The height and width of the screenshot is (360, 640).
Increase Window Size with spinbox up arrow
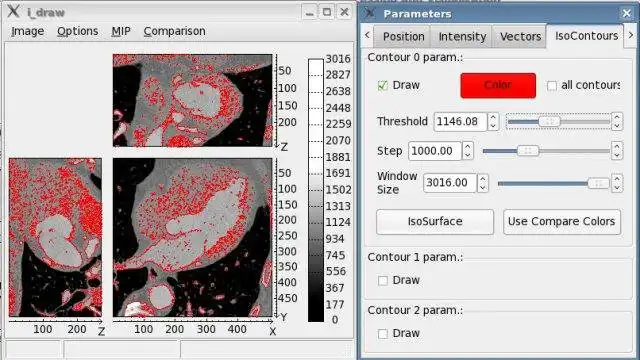pyautogui.click(x=483, y=178)
